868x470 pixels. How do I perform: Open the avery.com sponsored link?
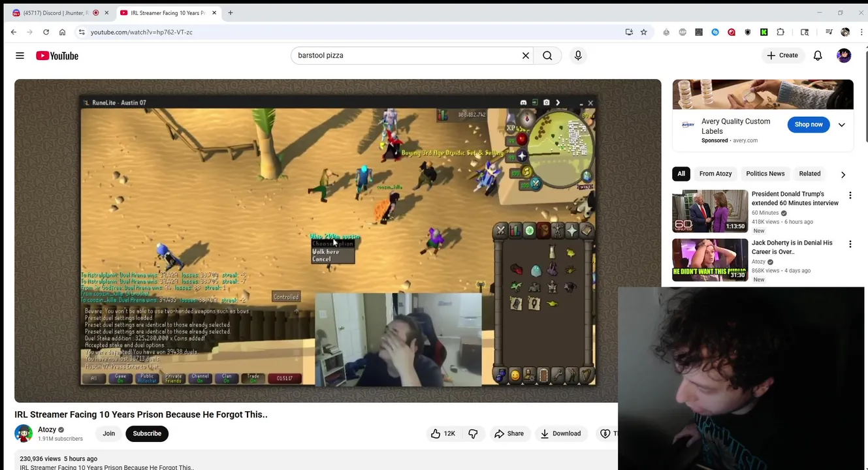click(x=745, y=140)
